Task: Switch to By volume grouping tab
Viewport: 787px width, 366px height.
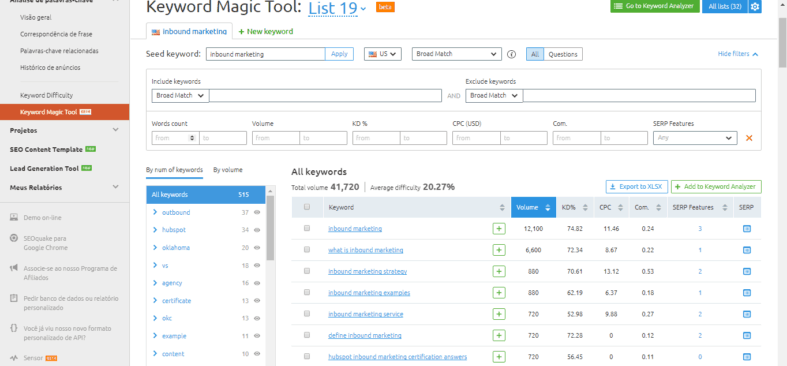Action: pos(227,170)
